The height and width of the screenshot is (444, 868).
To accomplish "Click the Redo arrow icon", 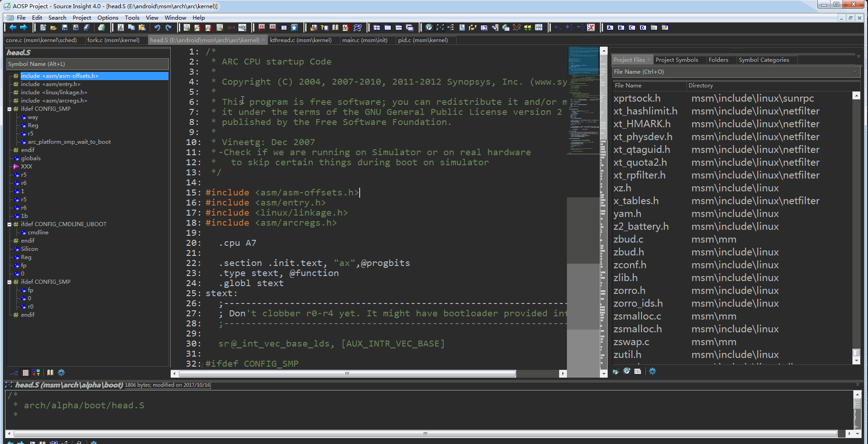I will [x=168, y=27].
